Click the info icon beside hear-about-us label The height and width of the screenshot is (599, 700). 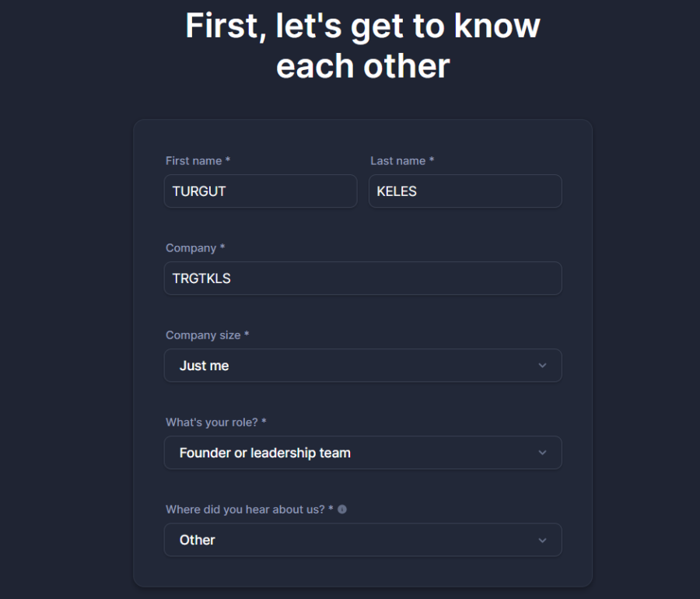pyautogui.click(x=342, y=510)
